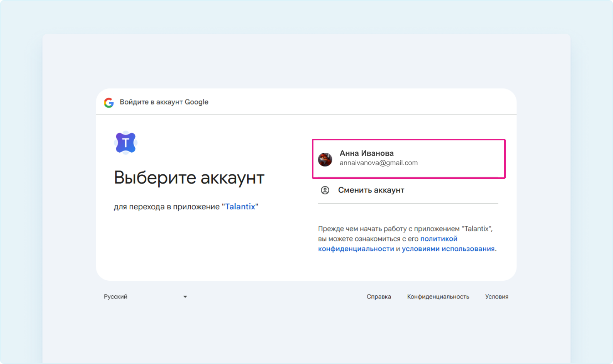Choose the Сменить аккаунт option
This screenshot has width=613, height=364.
(371, 190)
